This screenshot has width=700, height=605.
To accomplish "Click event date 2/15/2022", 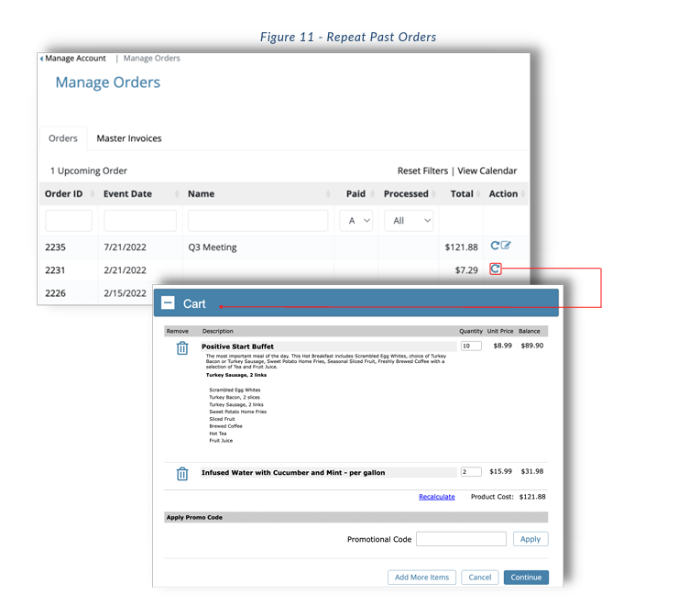I will click(125, 293).
